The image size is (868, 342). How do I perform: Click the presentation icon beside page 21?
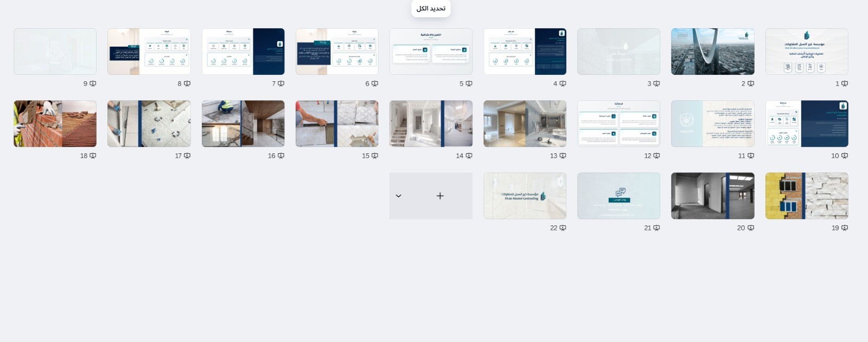(657, 228)
